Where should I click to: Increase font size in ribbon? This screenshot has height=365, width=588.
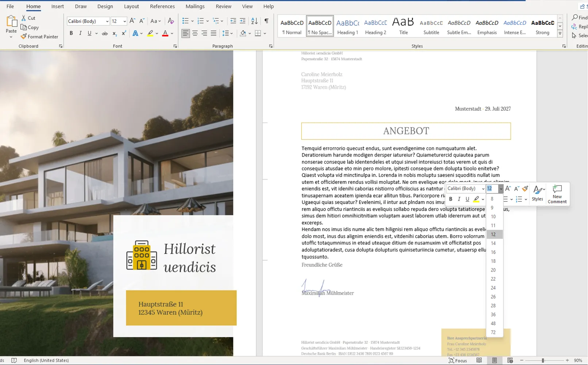tap(132, 21)
